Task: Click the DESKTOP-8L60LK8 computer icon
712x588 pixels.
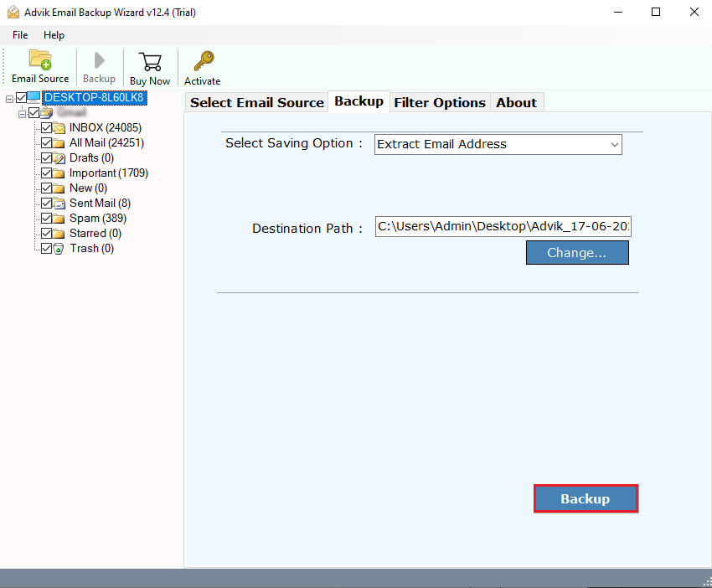Action: [34, 97]
